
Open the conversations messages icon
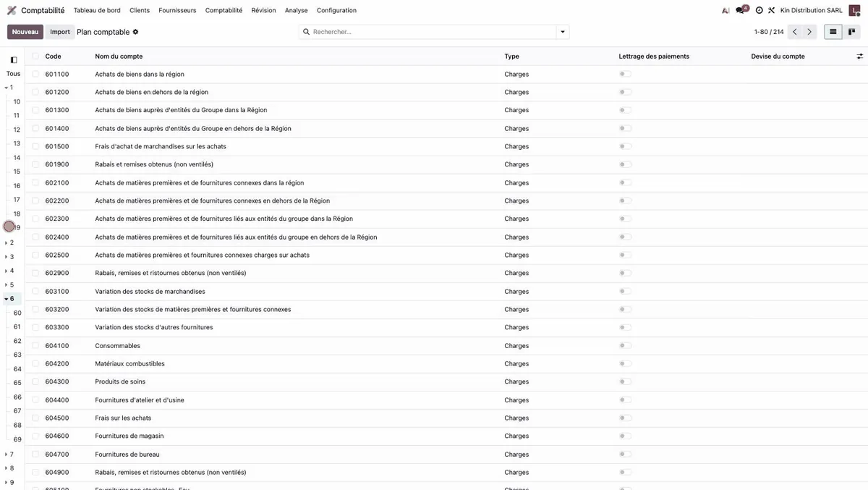[x=741, y=10]
